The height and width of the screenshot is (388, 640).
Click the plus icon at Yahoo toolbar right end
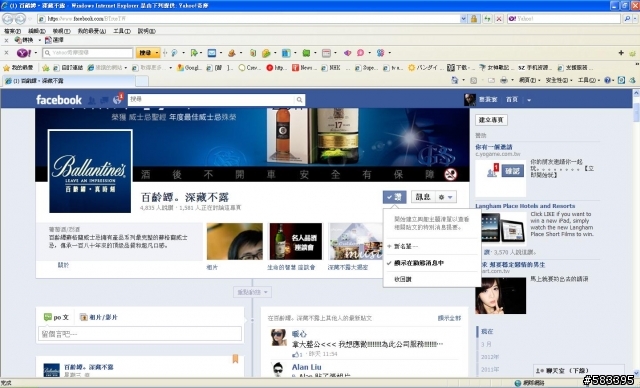[x=621, y=53]
